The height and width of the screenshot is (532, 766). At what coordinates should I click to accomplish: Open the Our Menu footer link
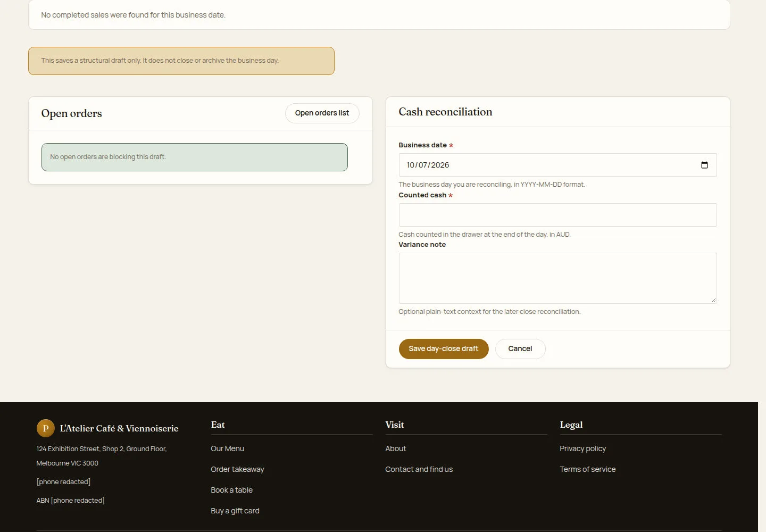click(227, 448)
